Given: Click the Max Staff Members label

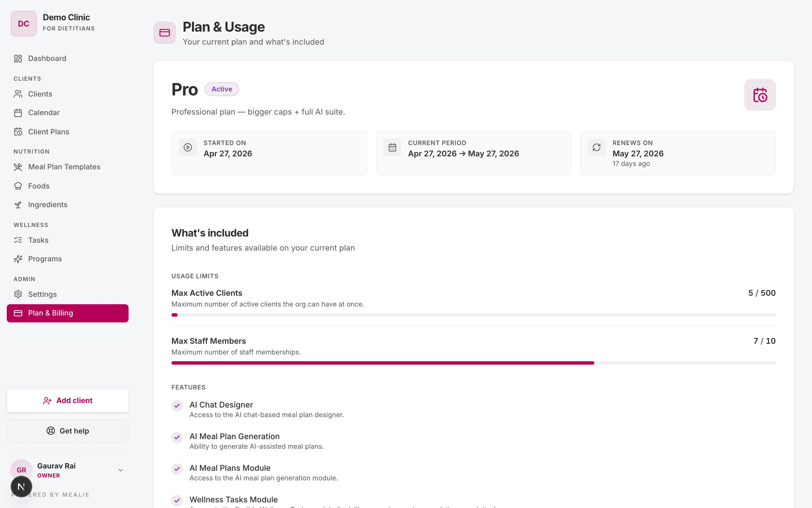Looking at the screenshot, I should point(208,341).
